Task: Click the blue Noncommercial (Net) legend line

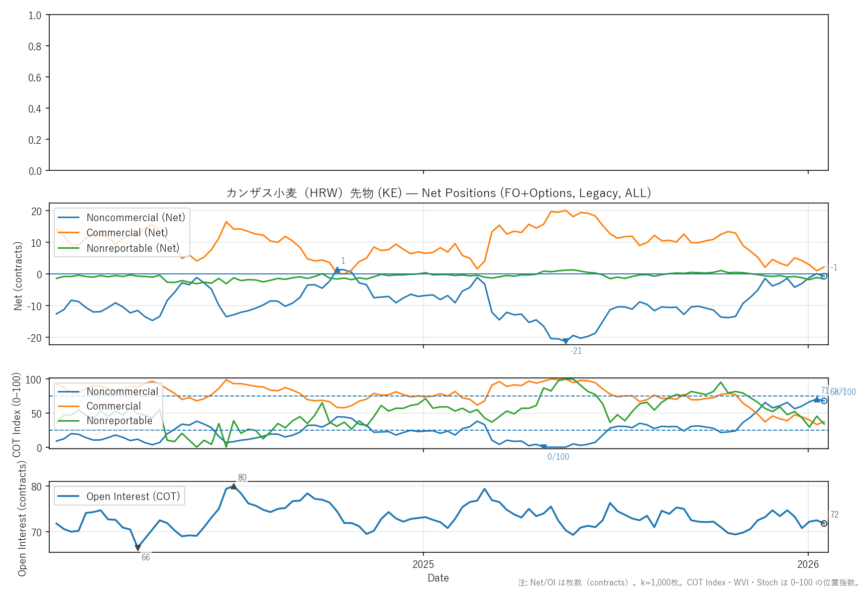Action: point(69,218)
